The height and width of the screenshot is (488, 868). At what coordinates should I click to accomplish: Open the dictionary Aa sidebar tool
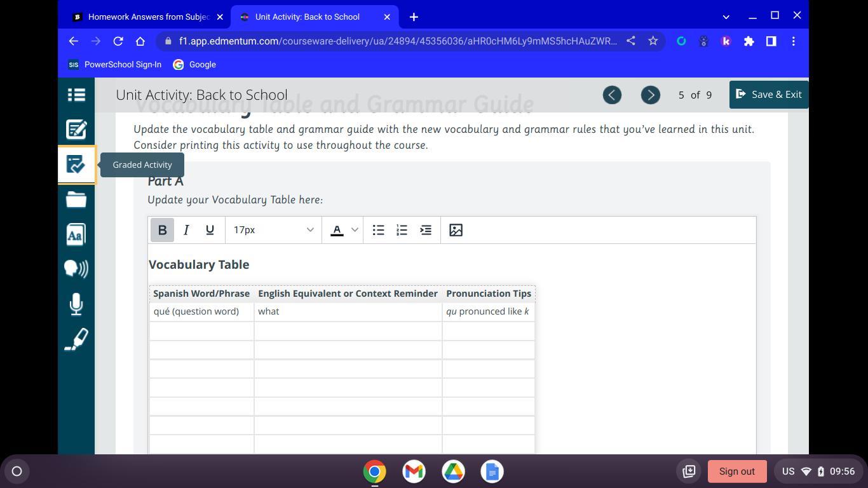[x=76, y=234]
